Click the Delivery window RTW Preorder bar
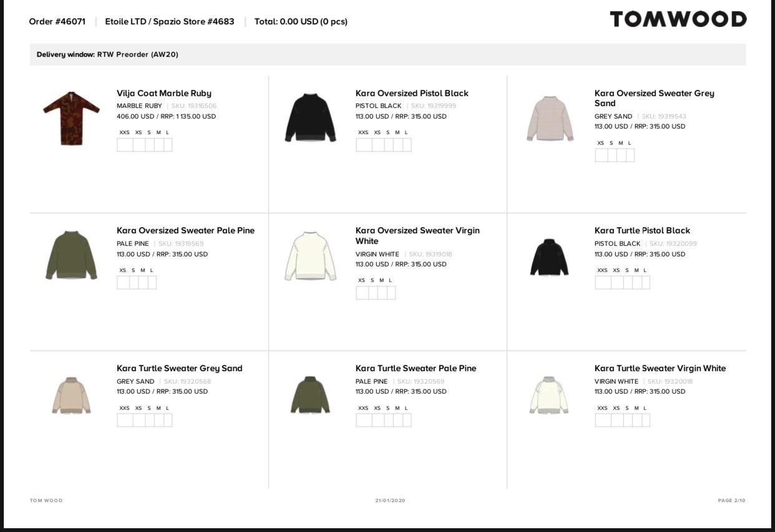Image resolution: width=775 pixels, height=532 pixels. coord(387,54)
